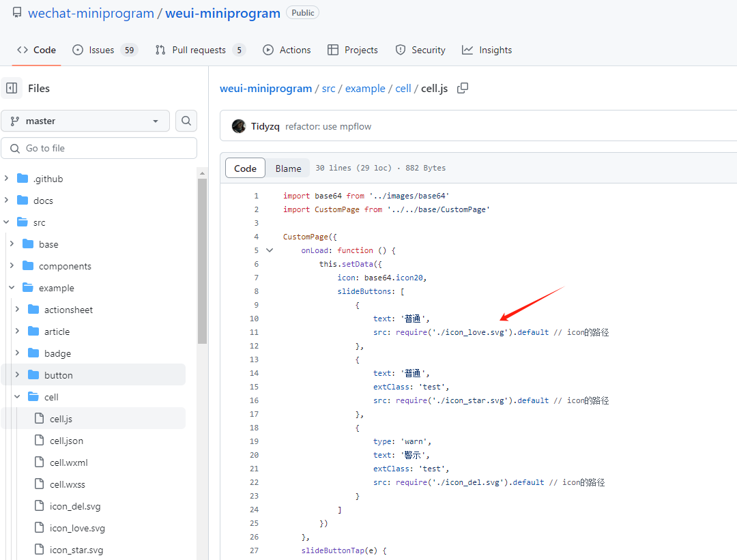Open the Projects tab
Image resolution: width=737 pixels, height=560 pixels.
(353, 50)
